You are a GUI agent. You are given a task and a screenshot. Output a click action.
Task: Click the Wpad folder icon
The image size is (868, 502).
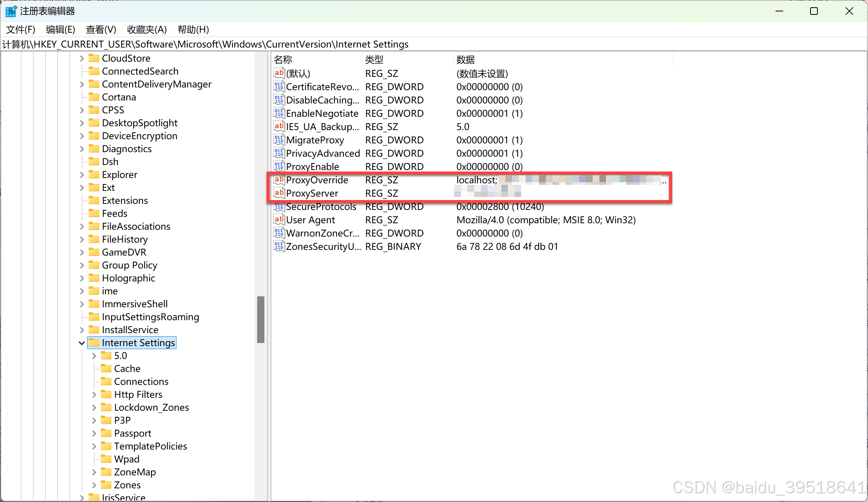click(x=106, y=459)
